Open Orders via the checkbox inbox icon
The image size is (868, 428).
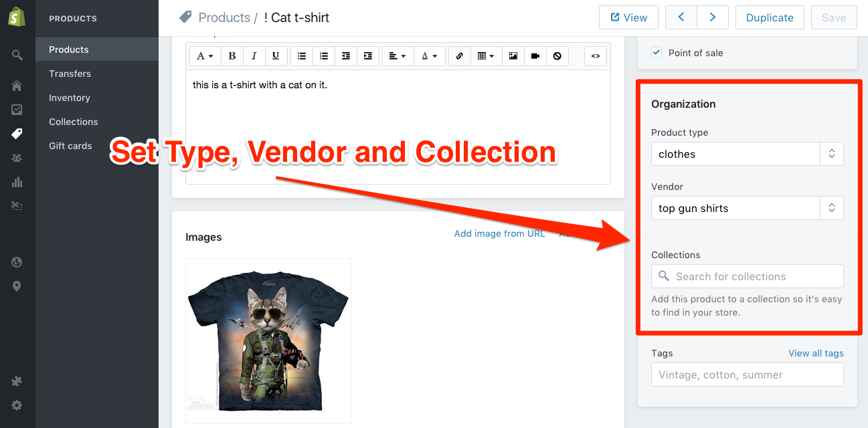tap(17, 110)
